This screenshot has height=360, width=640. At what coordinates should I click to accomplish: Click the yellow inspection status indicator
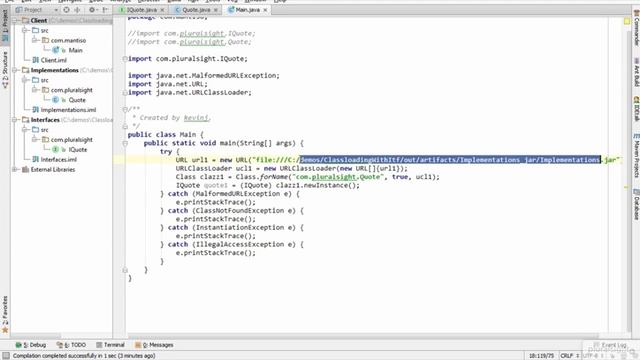(627, 21)
